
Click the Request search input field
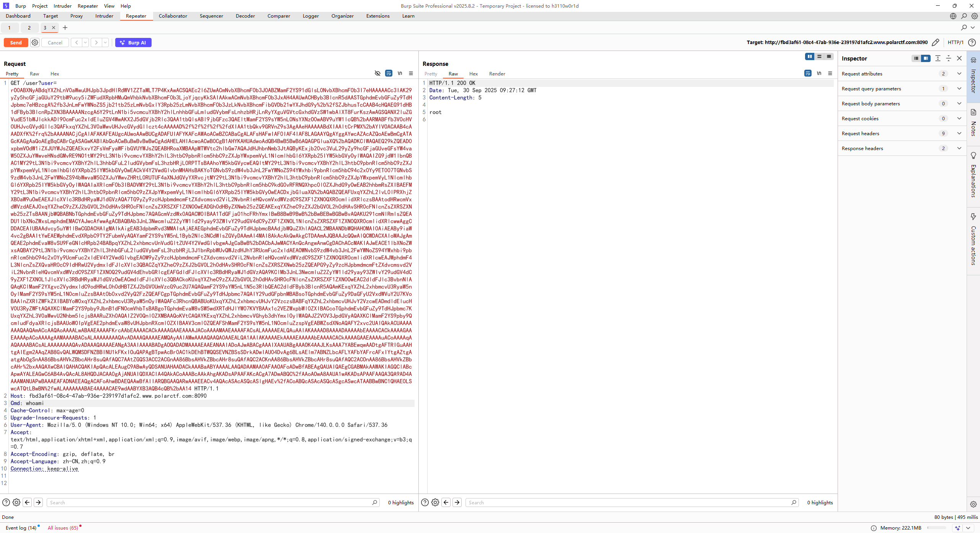(211, 502)
